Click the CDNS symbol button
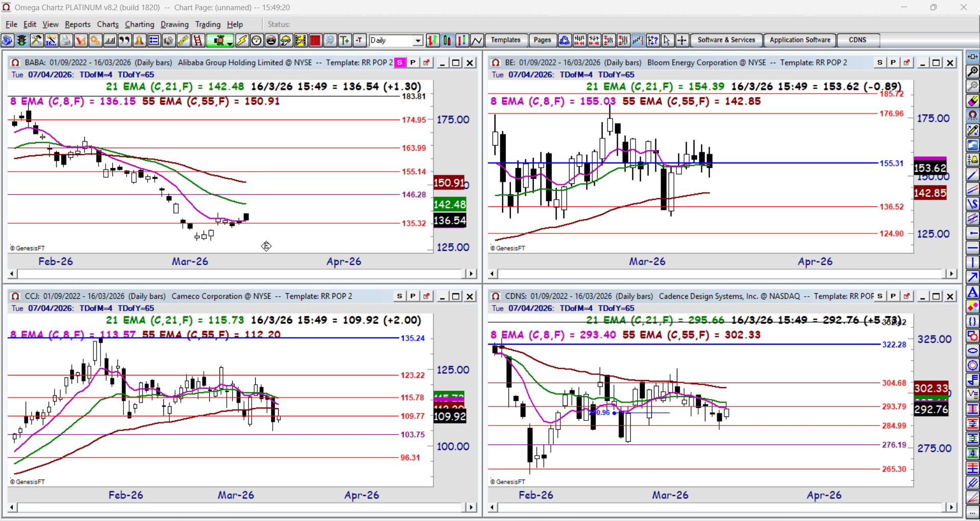The width and height of the screenshot is (980, 521). pos(857,40)
